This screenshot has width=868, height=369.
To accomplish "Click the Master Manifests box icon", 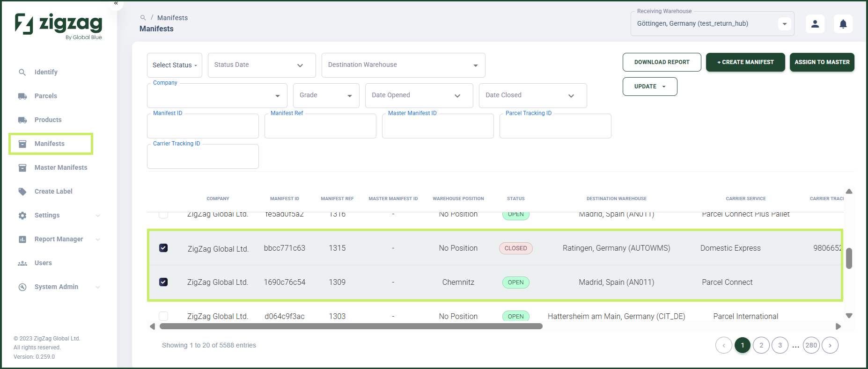I will (x=22, y=167).
